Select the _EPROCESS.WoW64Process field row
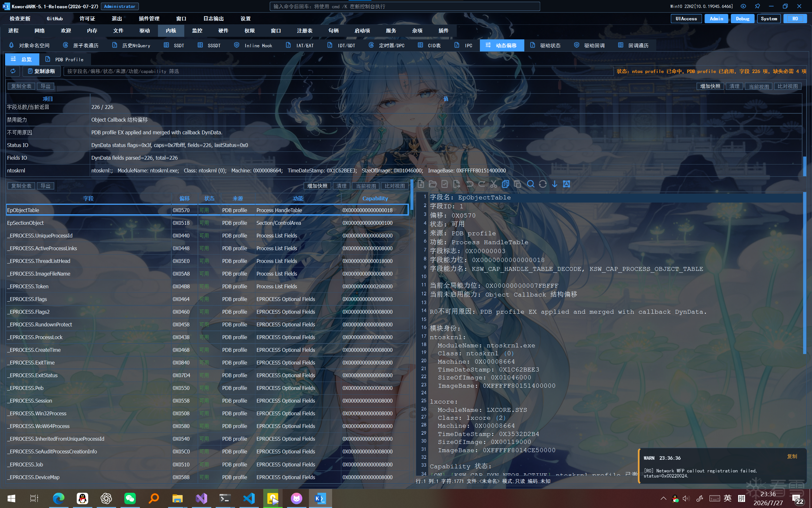 click(207, 426)
